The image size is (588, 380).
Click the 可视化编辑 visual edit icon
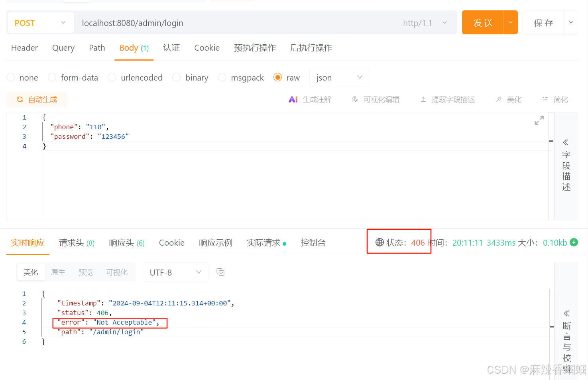point(355,99)
